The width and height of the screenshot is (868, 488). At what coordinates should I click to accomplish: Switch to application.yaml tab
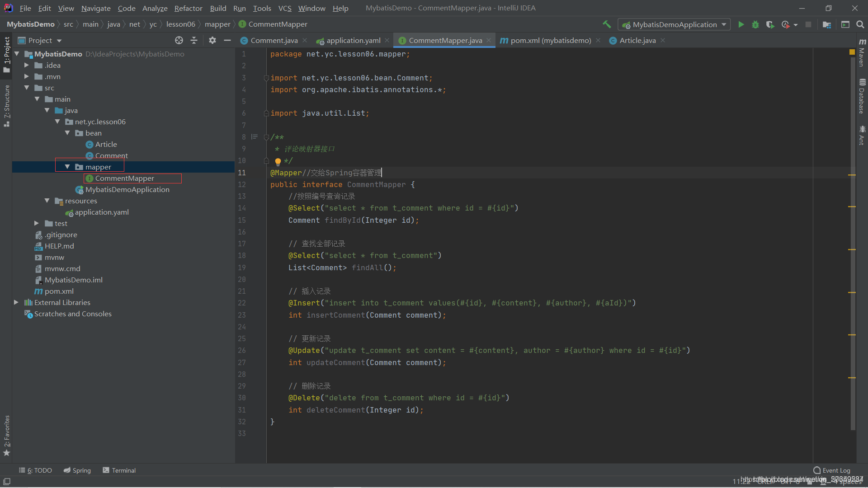tap(353, 40)
